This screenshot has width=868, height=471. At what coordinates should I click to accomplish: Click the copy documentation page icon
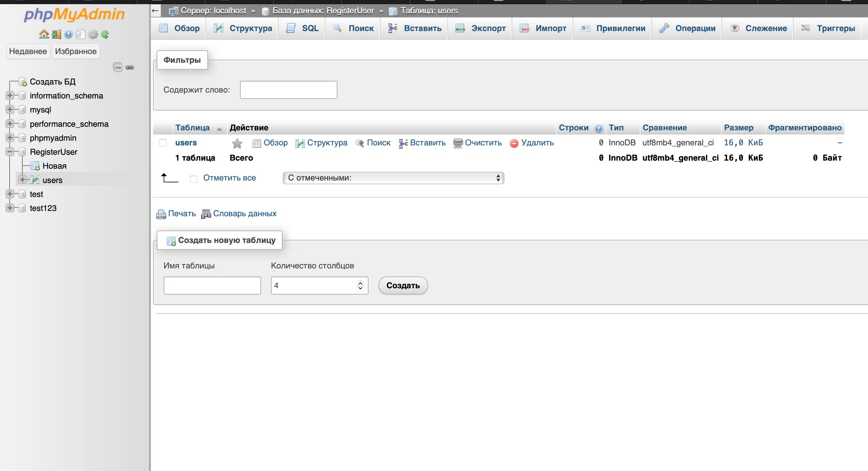[x=80, y=34]
